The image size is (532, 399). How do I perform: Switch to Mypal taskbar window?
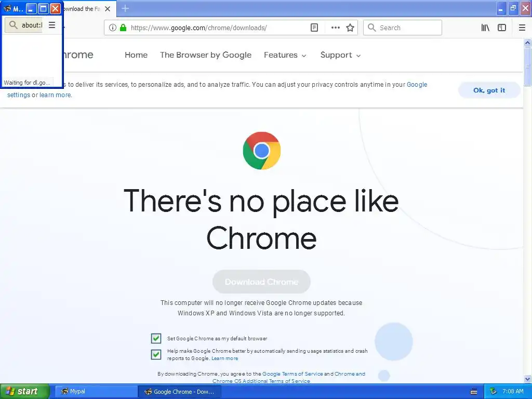pyautogui.click(x=96, y=392)
